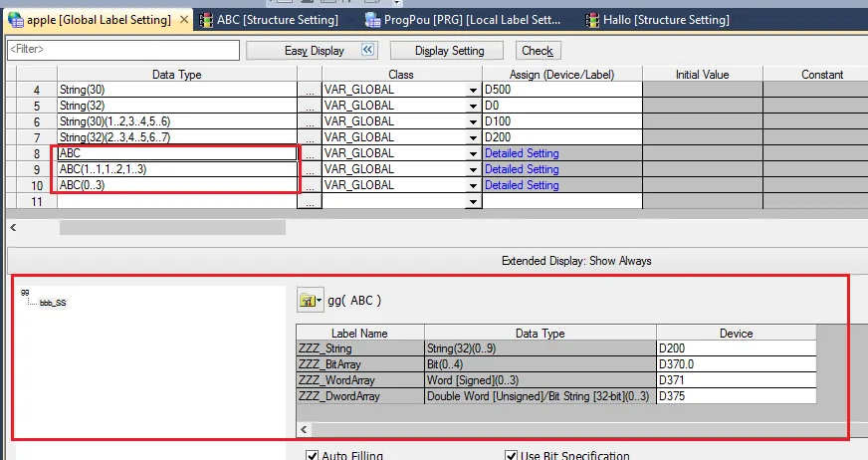Collapse Easy Display double-arrow icon
The image size is (868, 460).
(x=367, y=50)
